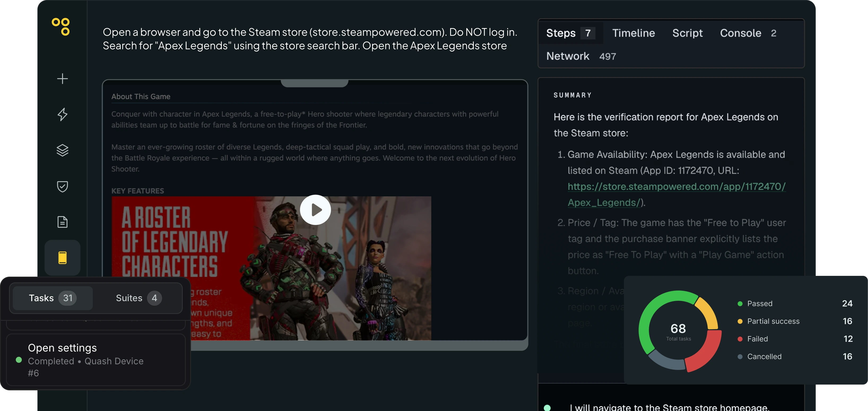Click the 'KEY FEATURES' heading

[137, 191]
